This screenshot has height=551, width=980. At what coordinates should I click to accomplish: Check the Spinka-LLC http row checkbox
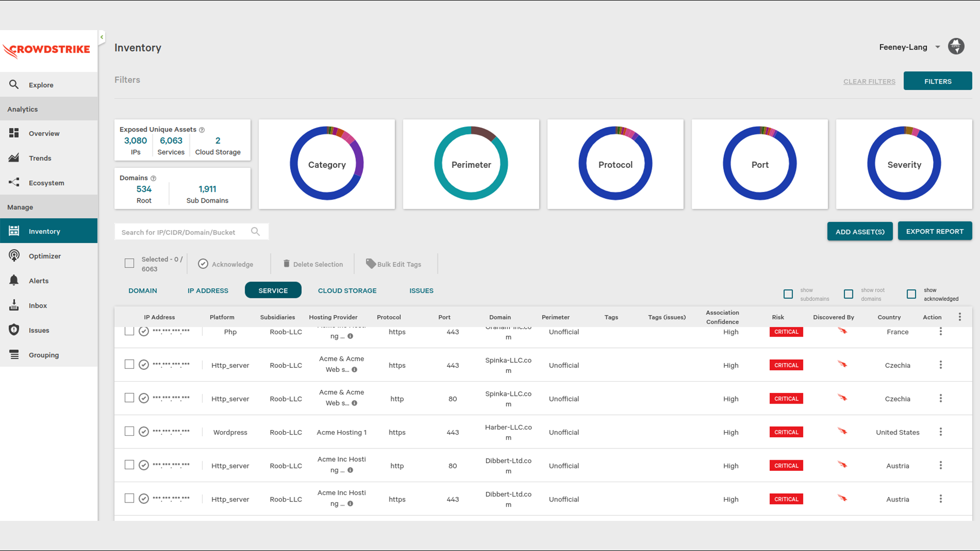129,398
